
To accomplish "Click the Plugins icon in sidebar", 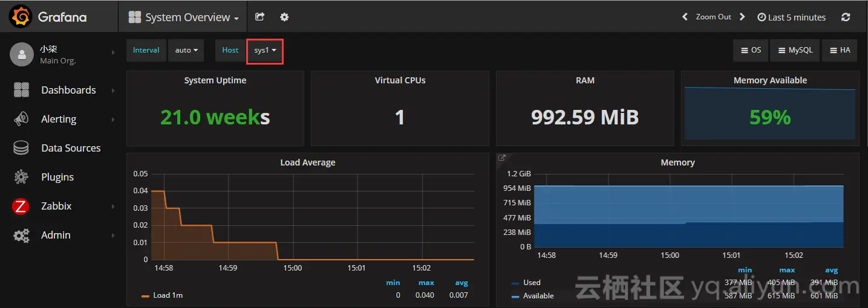I will (x=21, y=177).
